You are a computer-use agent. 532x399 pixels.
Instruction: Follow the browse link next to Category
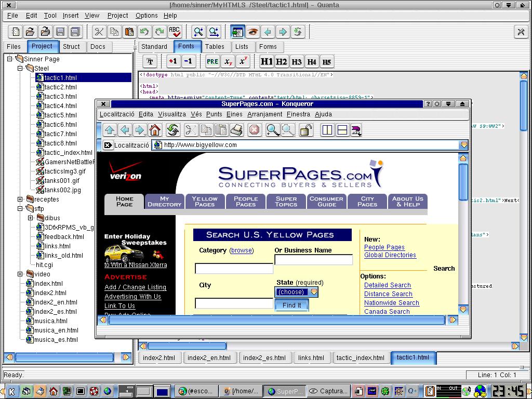pyautogui.click(x=241, y=250)
